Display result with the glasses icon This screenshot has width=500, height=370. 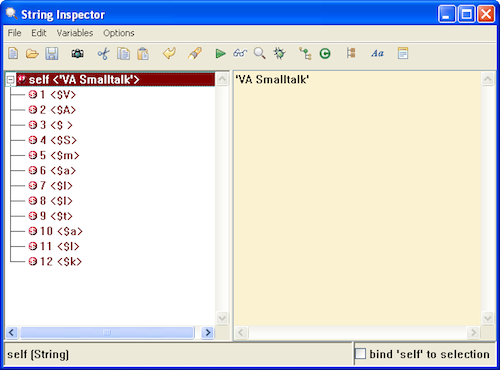pyautogui.click(x=240, y=53)
